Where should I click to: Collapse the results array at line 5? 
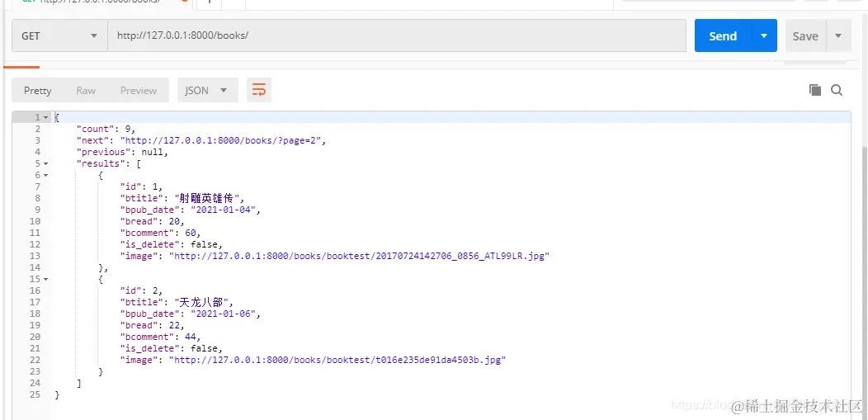click(46, 164)
